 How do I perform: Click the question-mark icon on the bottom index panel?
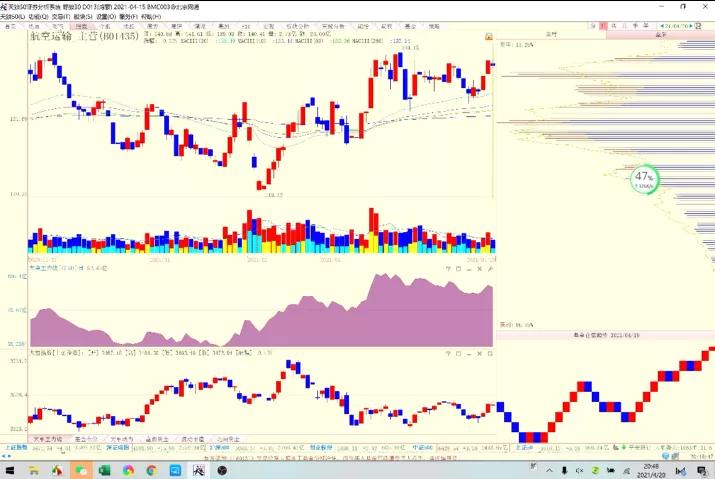coord(448,354)
